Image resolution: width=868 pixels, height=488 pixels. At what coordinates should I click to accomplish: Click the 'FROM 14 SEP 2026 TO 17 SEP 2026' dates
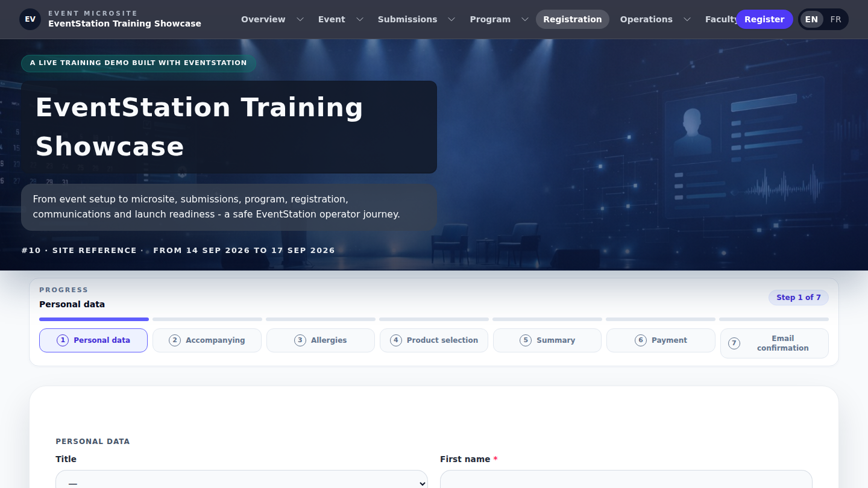244,250
